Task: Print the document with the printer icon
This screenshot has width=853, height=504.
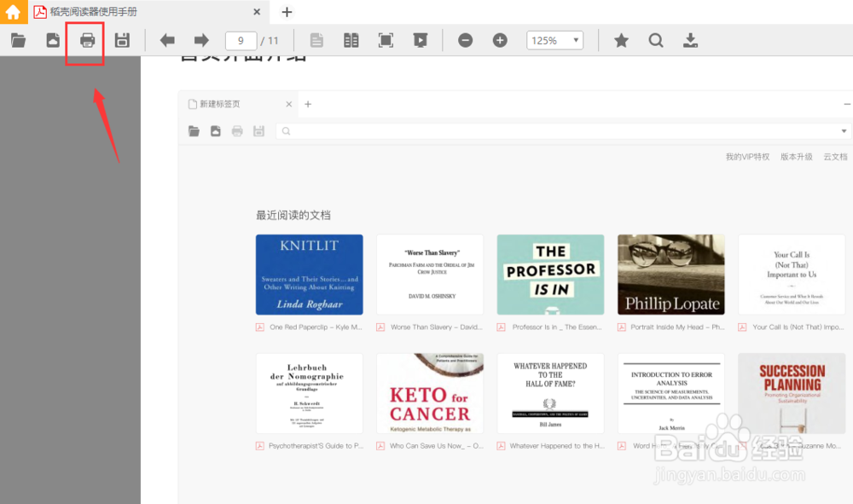Action: [87, 40]
